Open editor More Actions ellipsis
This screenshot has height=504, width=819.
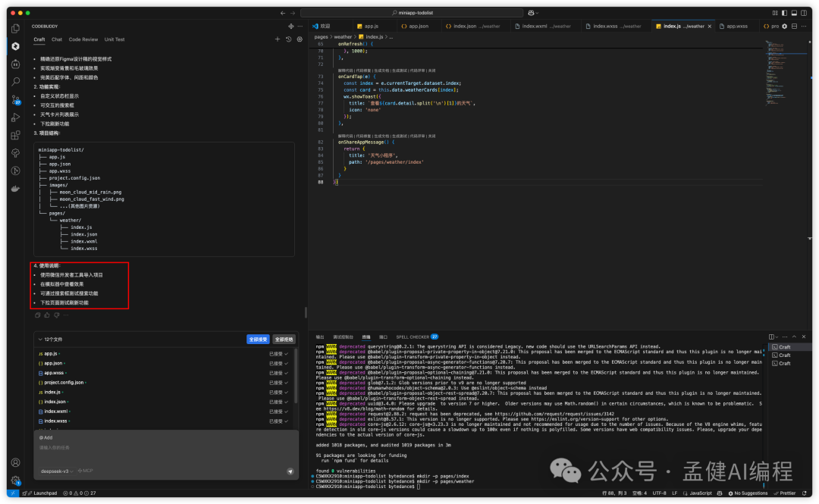[x=805, y=26]
